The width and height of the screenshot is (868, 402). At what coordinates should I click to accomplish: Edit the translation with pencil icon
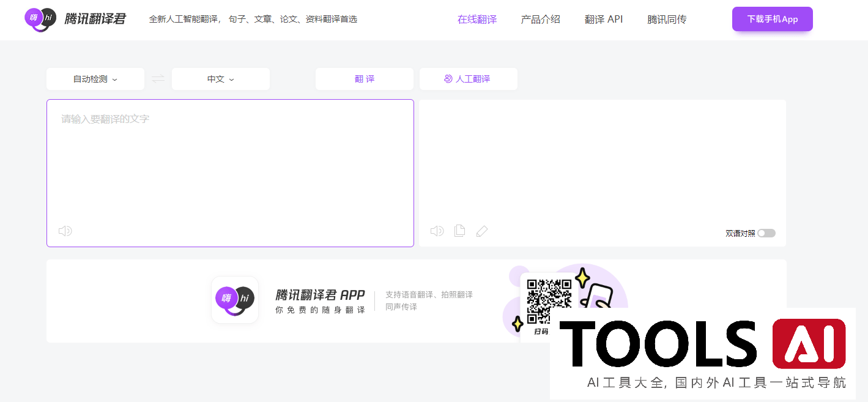click(482, 231)
